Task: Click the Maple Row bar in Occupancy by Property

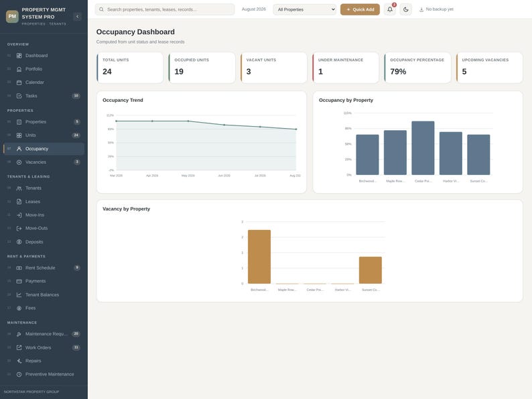Action: (x=395, y=152)
